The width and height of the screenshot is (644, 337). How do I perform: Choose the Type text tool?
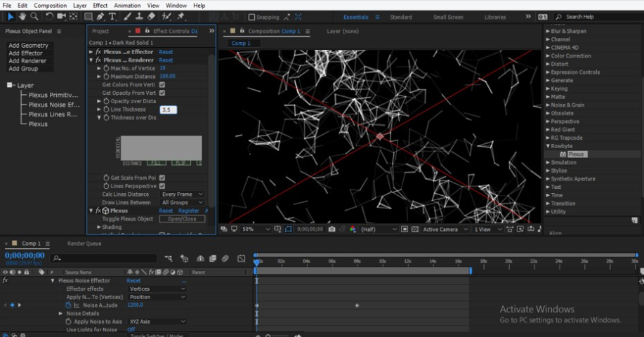click(x=112, y=16)
